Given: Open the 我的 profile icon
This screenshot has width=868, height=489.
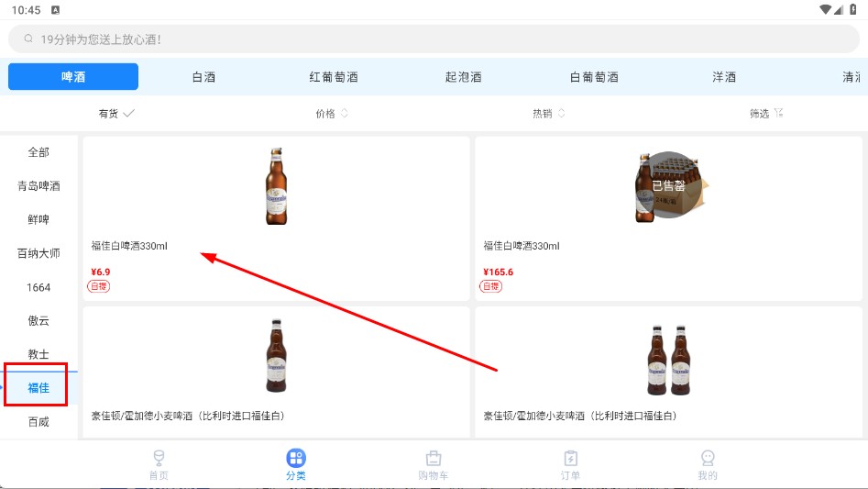Looking at the screenshot, I should 707,458.
